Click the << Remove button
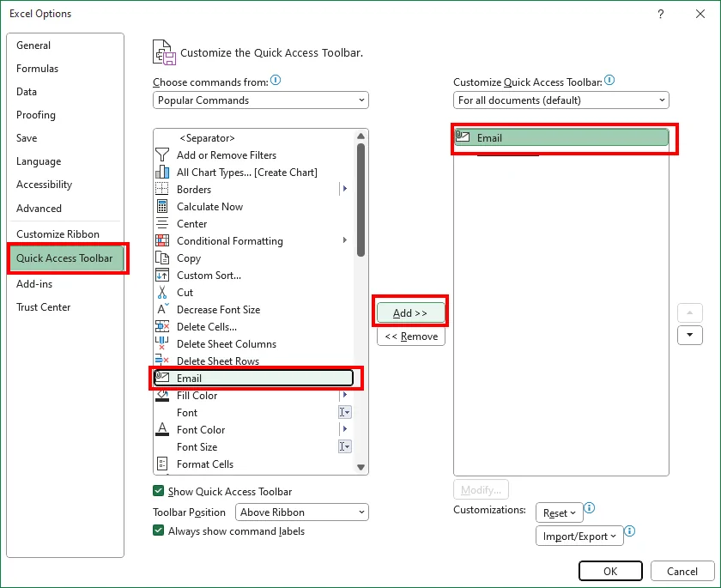The width and height of the screenshot is (721, 588). point(410,336)
